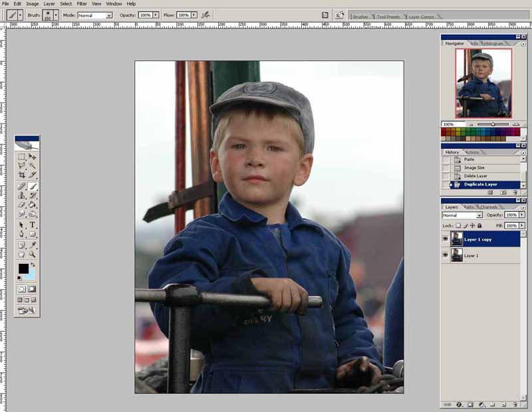Set history brush source at Paste state

(446, 159)
